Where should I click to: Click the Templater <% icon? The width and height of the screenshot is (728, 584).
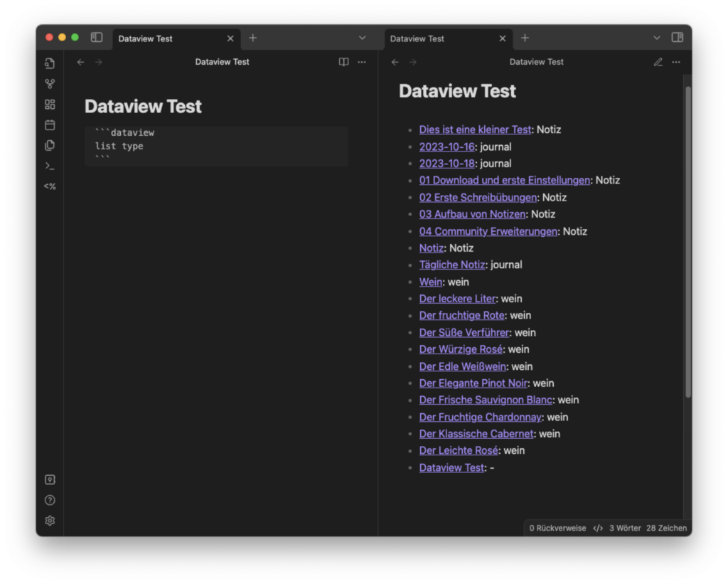coord(50,186)
